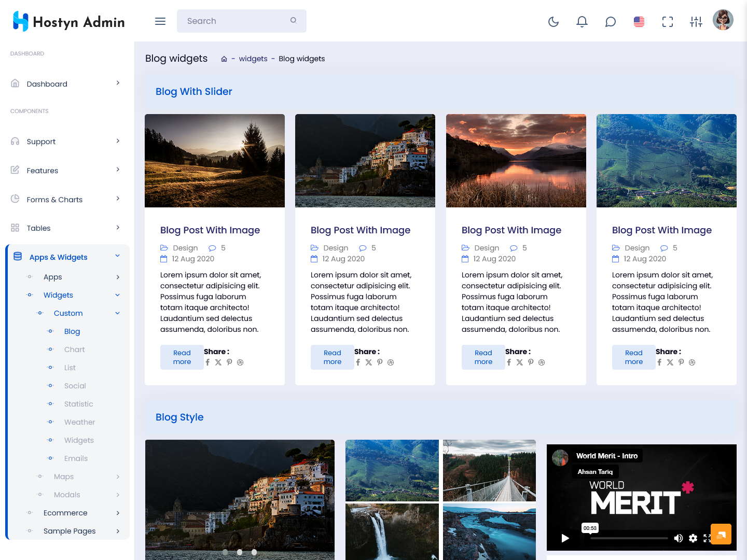Image resolution: width=747 pixels, height=560 pixels.
Task: Expand the Dashboard sidebar menu
Action: (67, 83)
